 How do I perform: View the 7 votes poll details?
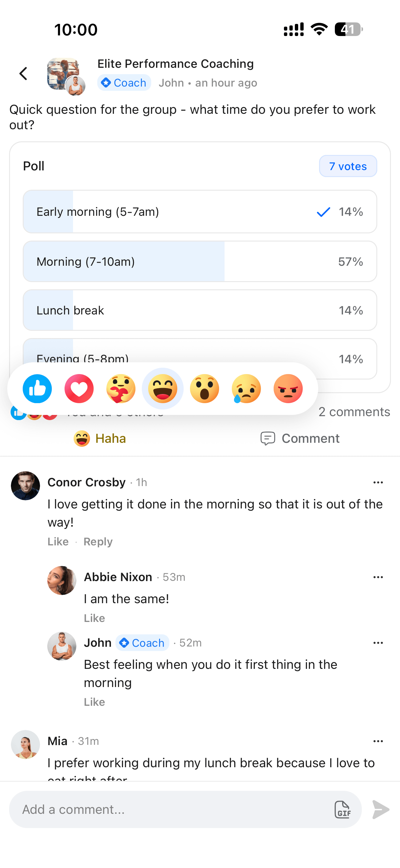point(348,166)
